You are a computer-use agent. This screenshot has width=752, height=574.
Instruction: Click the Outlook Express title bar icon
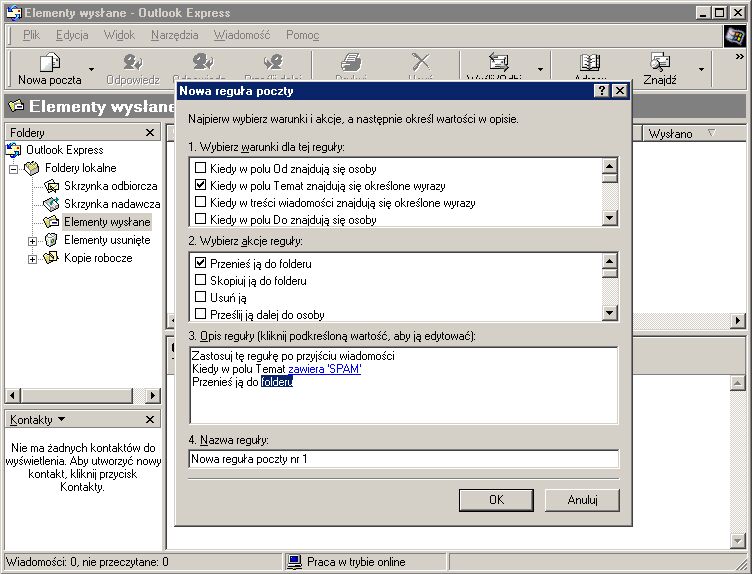(x=13, y=13)
